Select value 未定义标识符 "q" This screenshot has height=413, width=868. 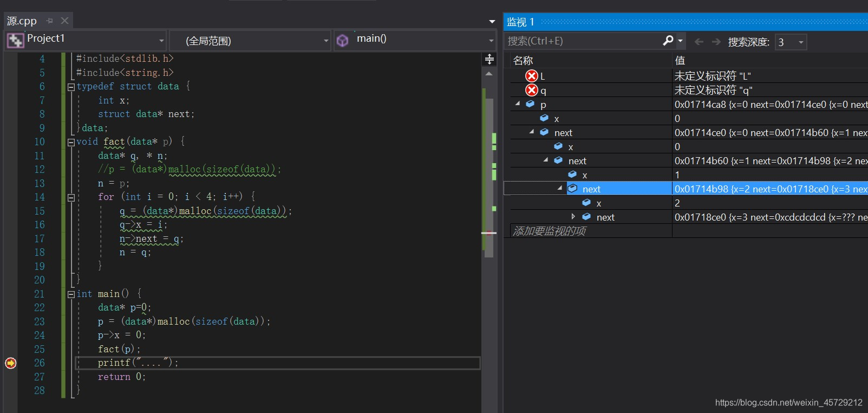pyautogui.click(x=713, y=90)
